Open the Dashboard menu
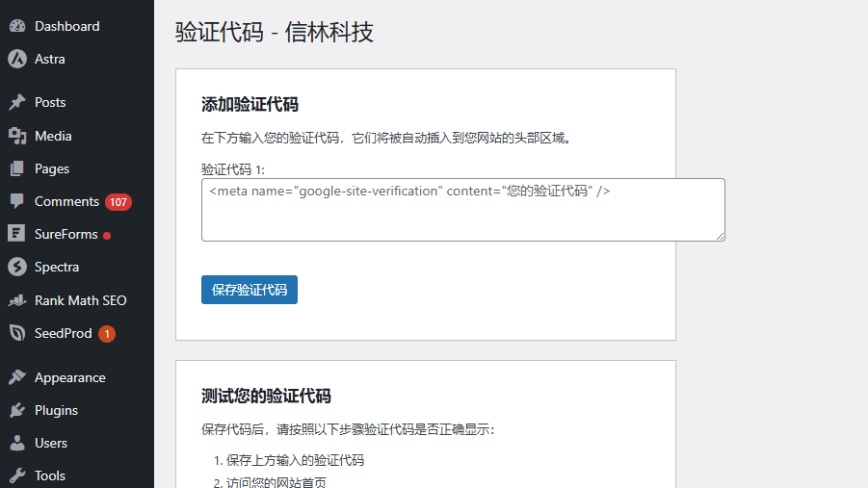 [x=67, y=26]
